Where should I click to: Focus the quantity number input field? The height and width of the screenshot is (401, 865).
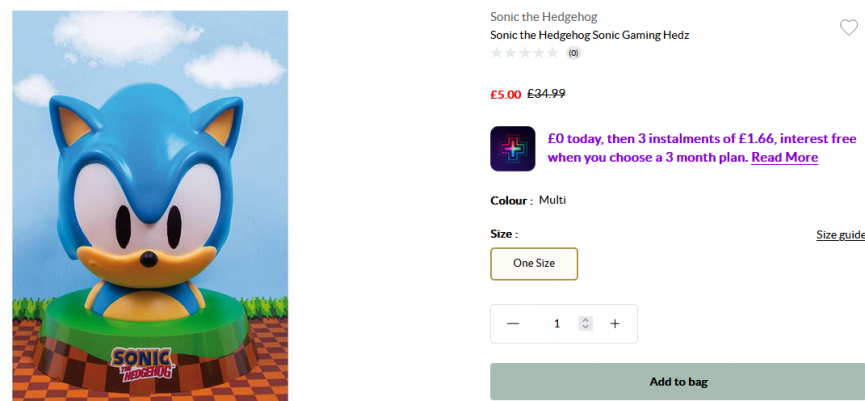[x=556, y=323]
